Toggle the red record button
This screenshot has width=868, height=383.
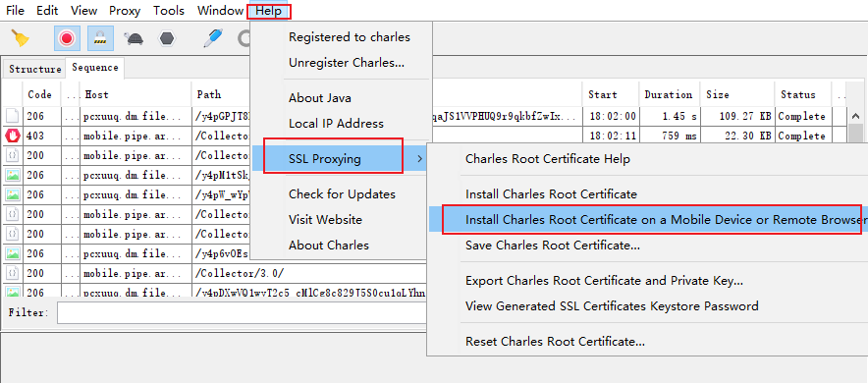[67, 38]
